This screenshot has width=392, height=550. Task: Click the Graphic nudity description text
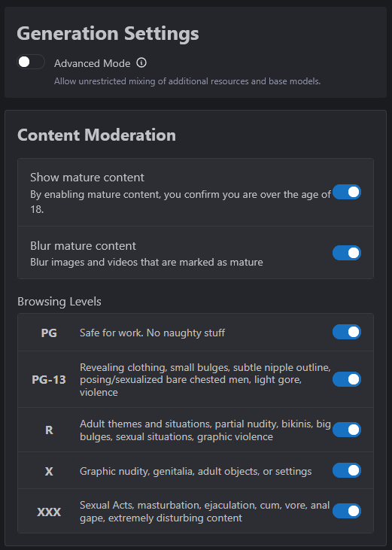pos(196,472)
